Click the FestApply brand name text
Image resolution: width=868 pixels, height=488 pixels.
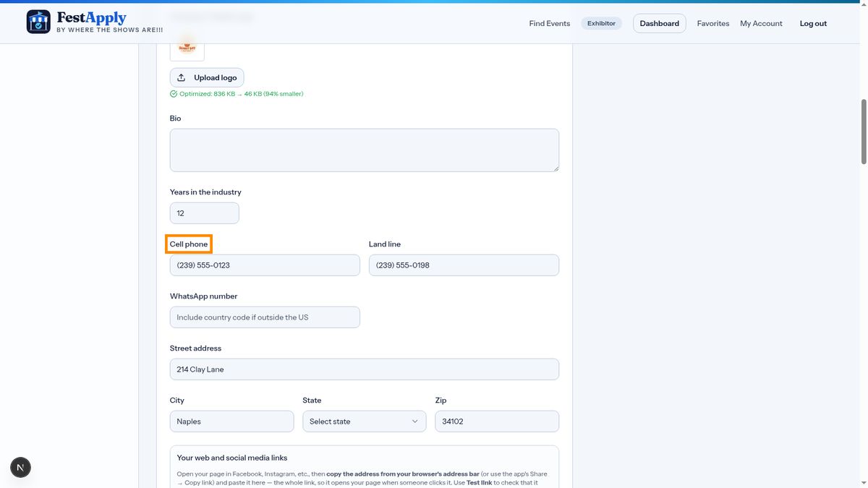pos(92,18)
